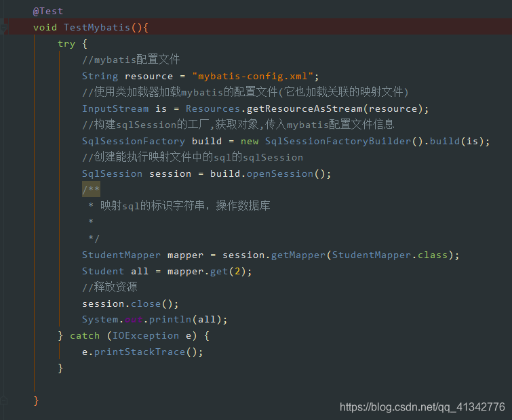Click printStackTrace method call

pos(140,352)
